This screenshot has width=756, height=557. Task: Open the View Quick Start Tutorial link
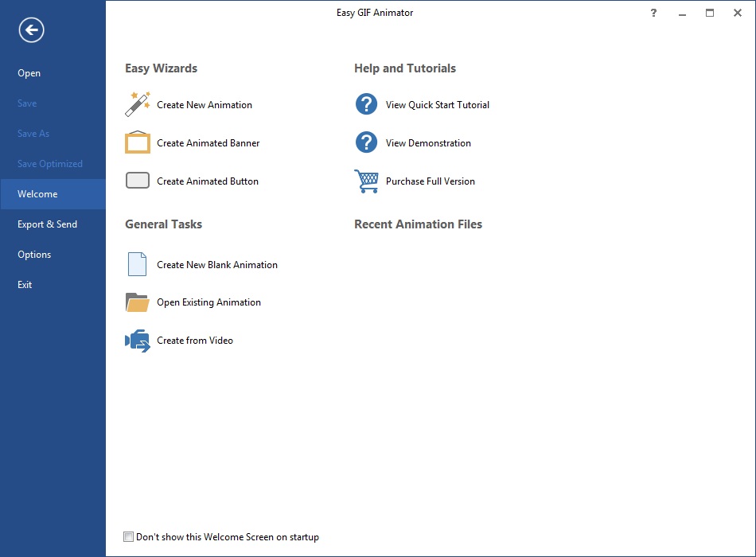tap(438, 105)
